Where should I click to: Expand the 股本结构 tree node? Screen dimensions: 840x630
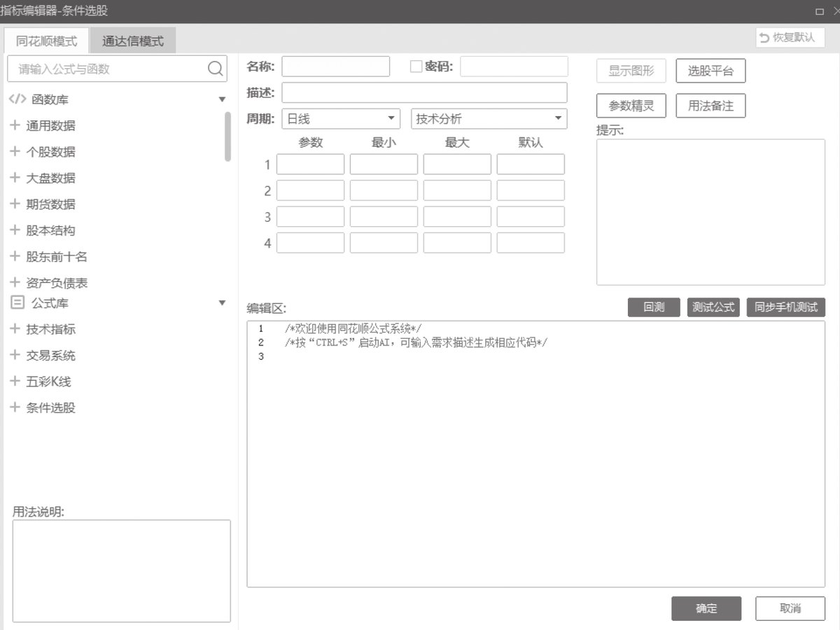pos(15,230)
